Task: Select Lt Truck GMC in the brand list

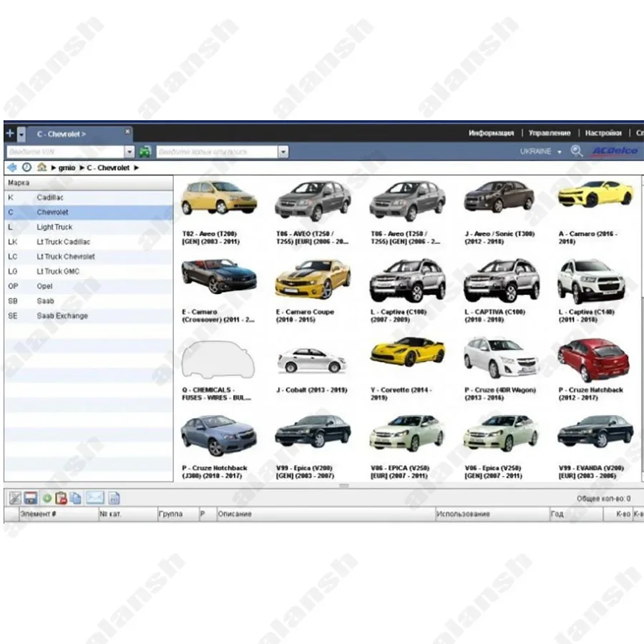Action: pyautogui.click(x=88, y=271)
